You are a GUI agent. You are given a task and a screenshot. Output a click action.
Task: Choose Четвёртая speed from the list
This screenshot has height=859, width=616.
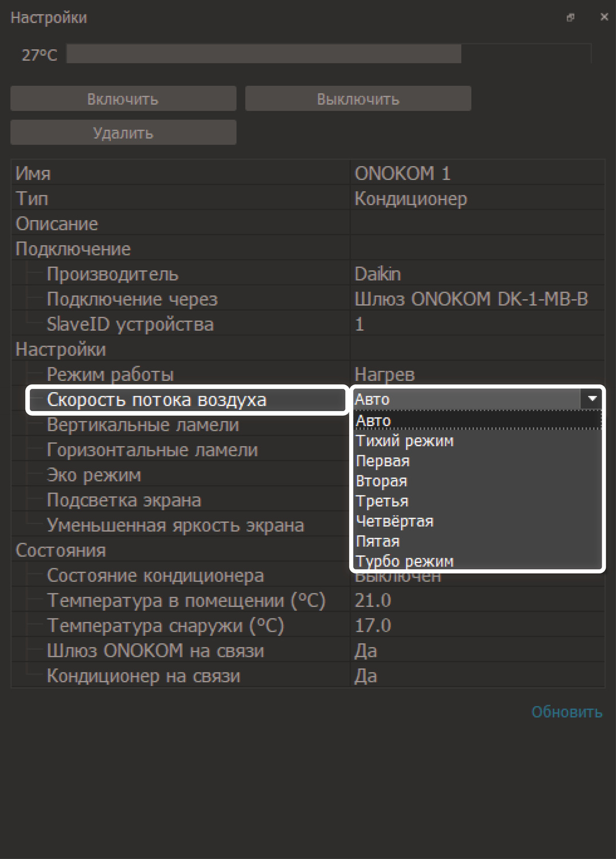(394, 521)
